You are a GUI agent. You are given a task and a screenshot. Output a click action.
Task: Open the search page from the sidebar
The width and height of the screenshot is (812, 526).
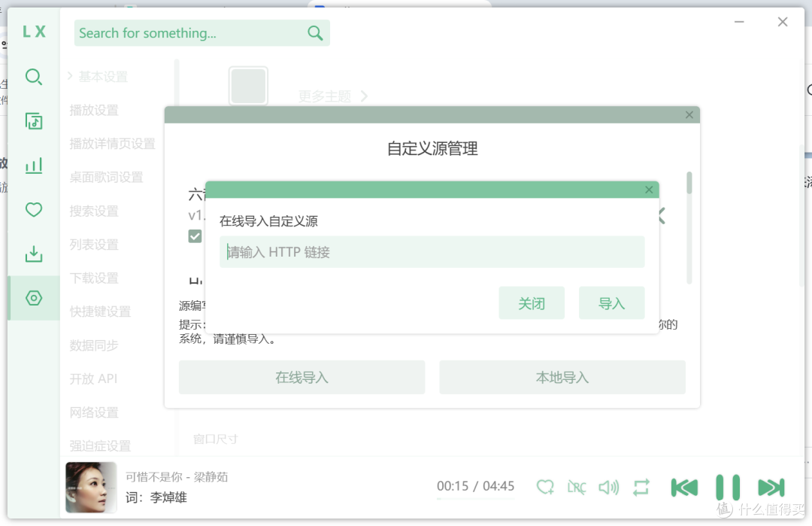point(34,77)
